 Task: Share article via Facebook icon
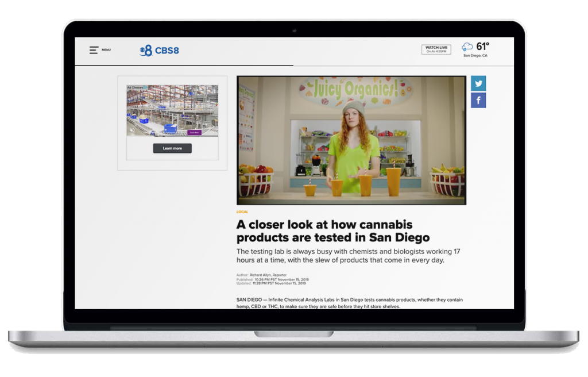click(478, 101)
